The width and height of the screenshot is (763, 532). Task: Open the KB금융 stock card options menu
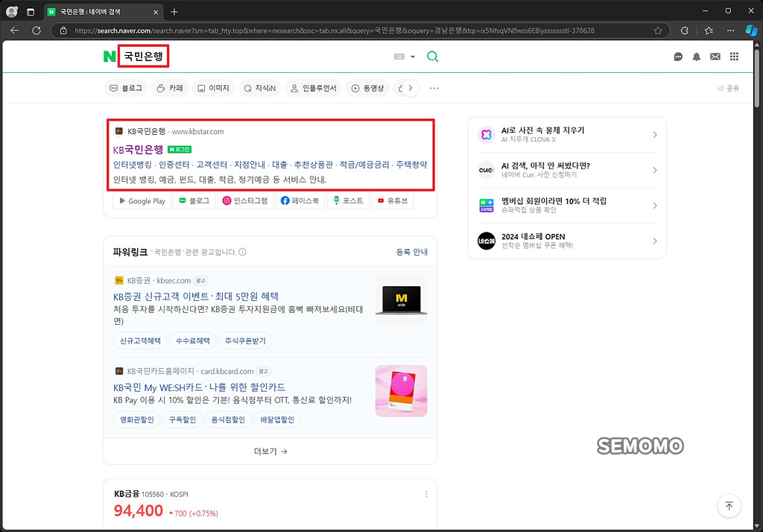pos(426,494)
